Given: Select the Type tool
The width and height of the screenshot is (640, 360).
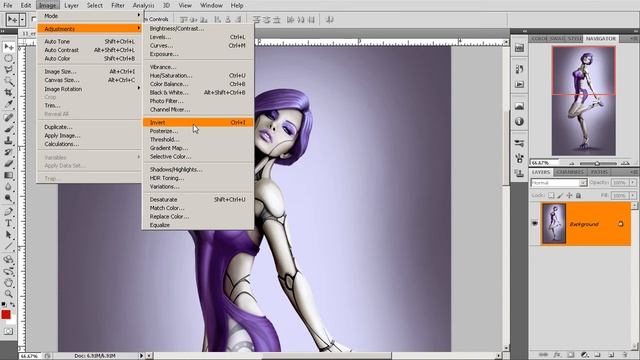Looking at the screenshot, I should [x=9, y=223].
